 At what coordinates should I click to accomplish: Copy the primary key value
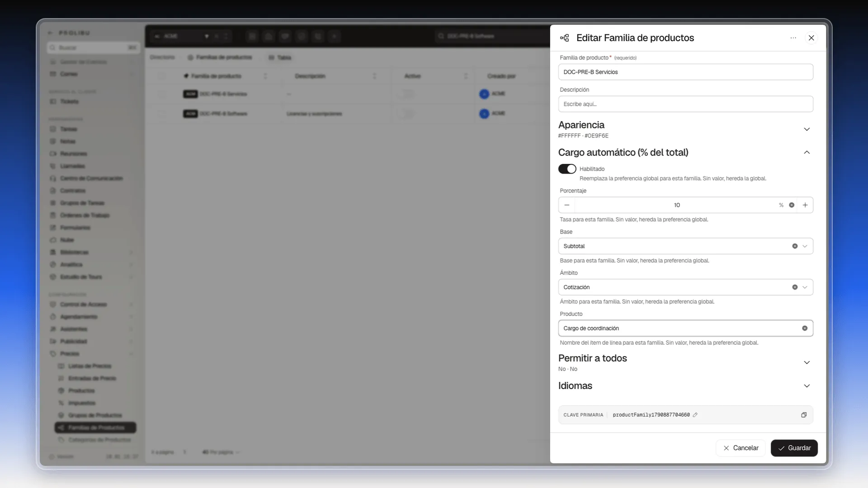[804, 415]
